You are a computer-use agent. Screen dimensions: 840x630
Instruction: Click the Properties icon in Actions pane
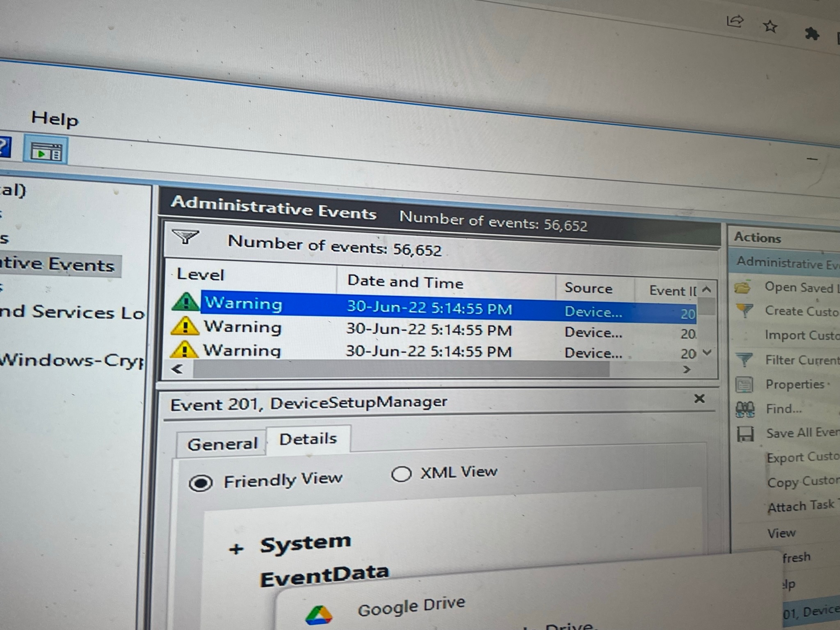[744, 384]
